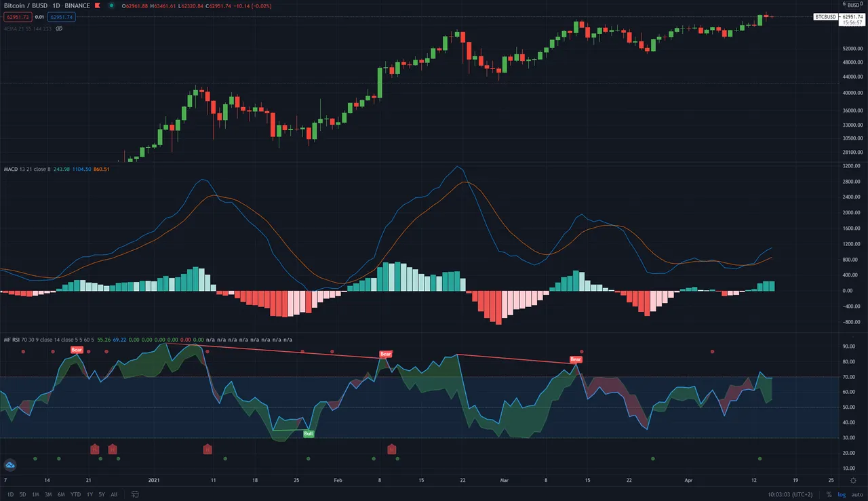Set range to 5D
Image resolution: width=868 pixels, height=501 pixels.
click(x=22, y=494)
